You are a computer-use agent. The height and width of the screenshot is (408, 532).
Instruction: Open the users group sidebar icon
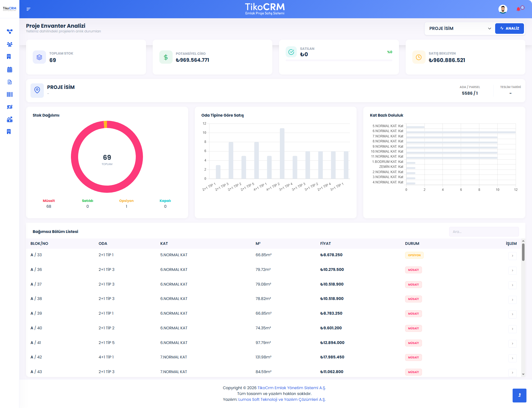[9, 44]
